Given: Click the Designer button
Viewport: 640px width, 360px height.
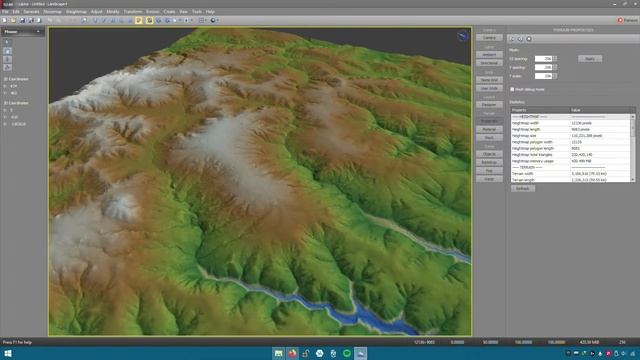Looking at the screenshot, I should coord(489,104).
